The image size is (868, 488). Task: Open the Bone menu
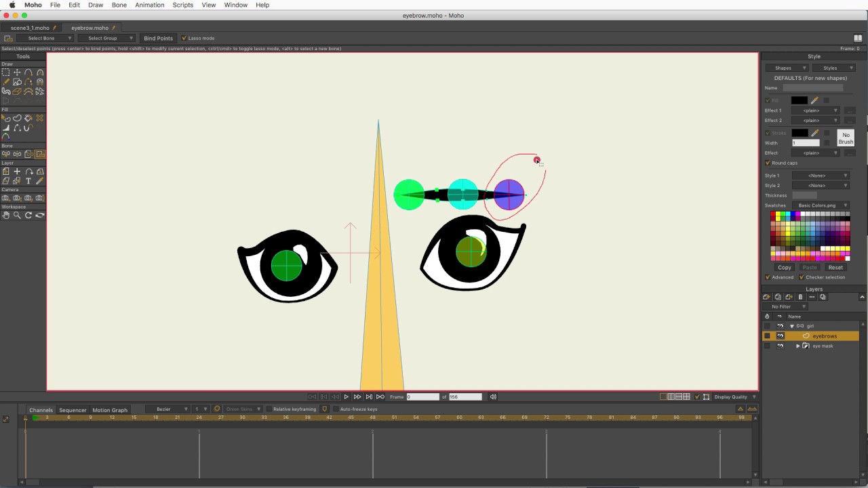(119, 5)
